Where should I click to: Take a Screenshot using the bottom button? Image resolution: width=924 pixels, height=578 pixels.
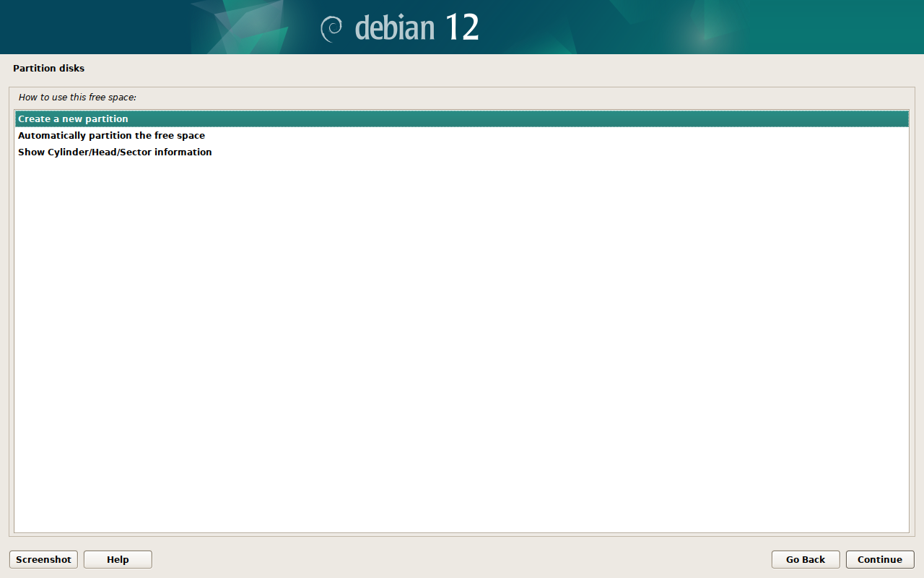click(x=43, y=559)
